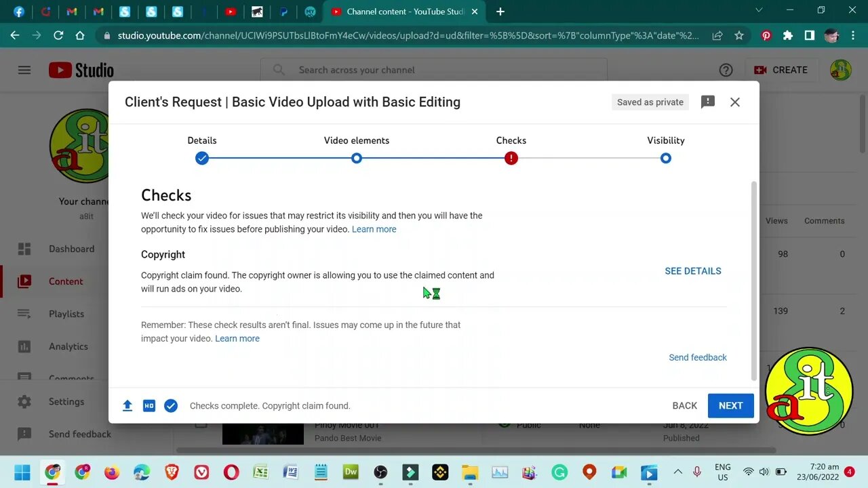Click the BACK button

point(685,405)
